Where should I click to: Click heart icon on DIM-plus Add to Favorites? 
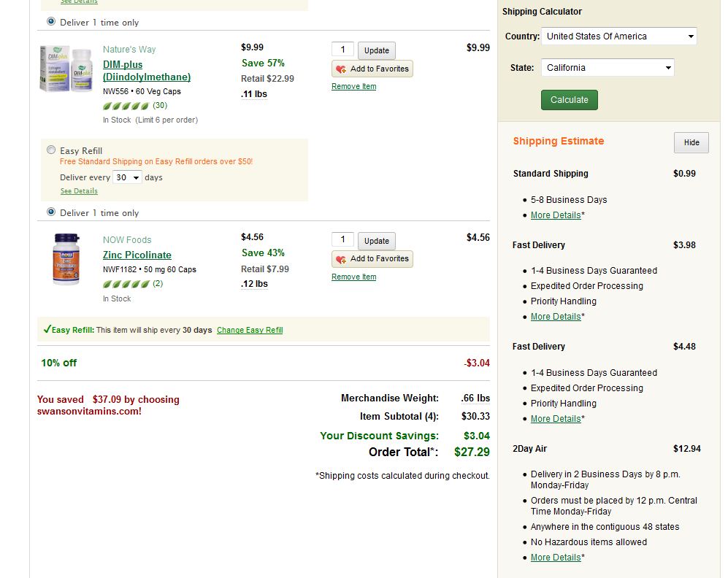341,69
